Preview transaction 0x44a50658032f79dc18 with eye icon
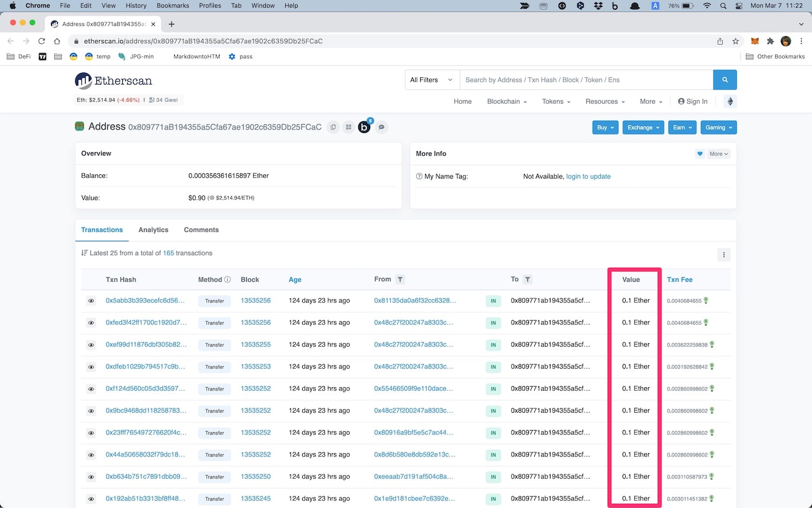 coord(91,455)
